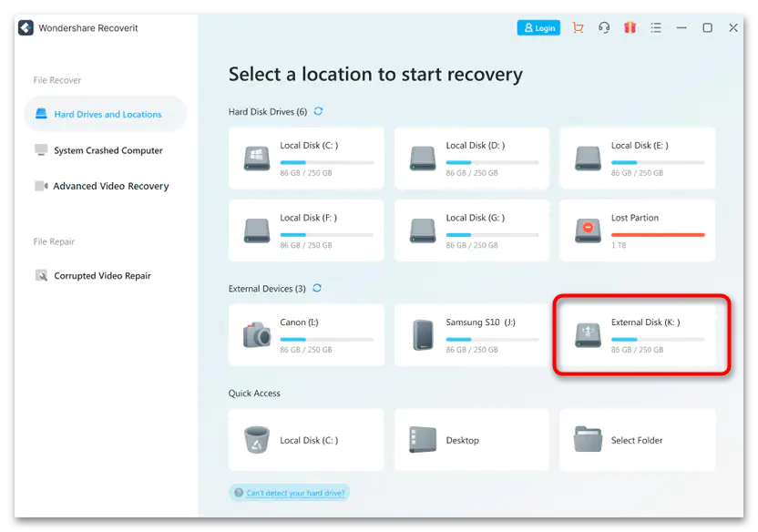
Task: Click the Select Folder icon
Action: coord(588,440)
